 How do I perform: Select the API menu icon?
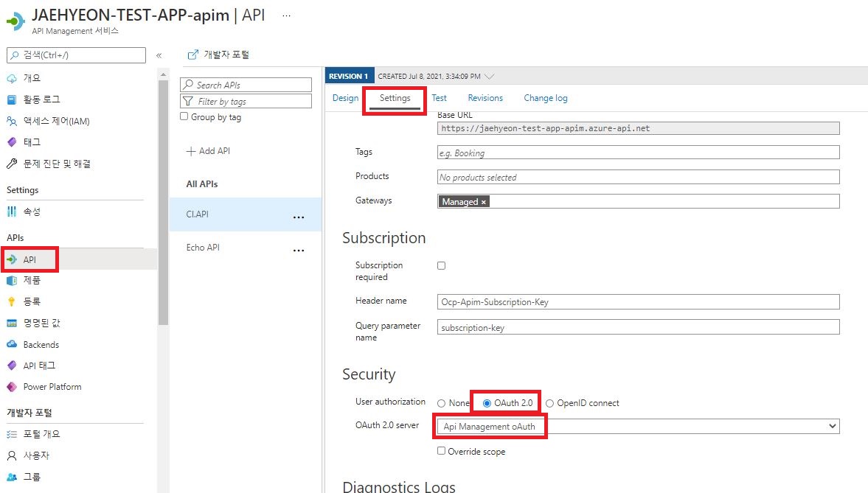pyautogui.click(x=12, y=259)
